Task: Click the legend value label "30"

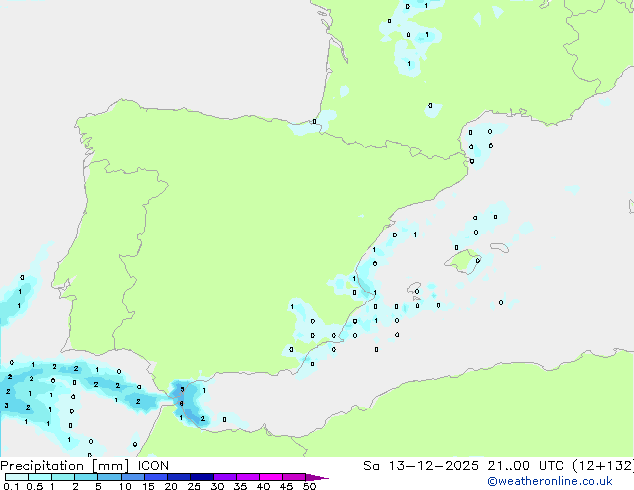Action: (x=216, y=486)
